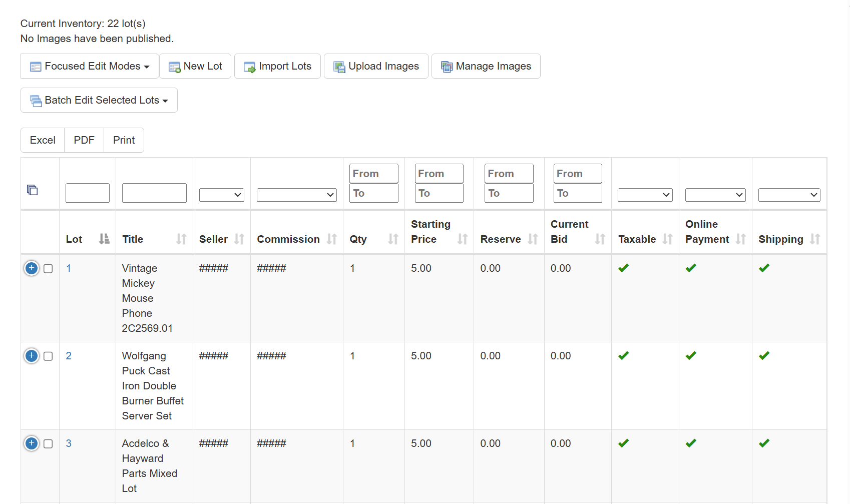Open the Taxable filter dropdown

click(x=645, y=195)
